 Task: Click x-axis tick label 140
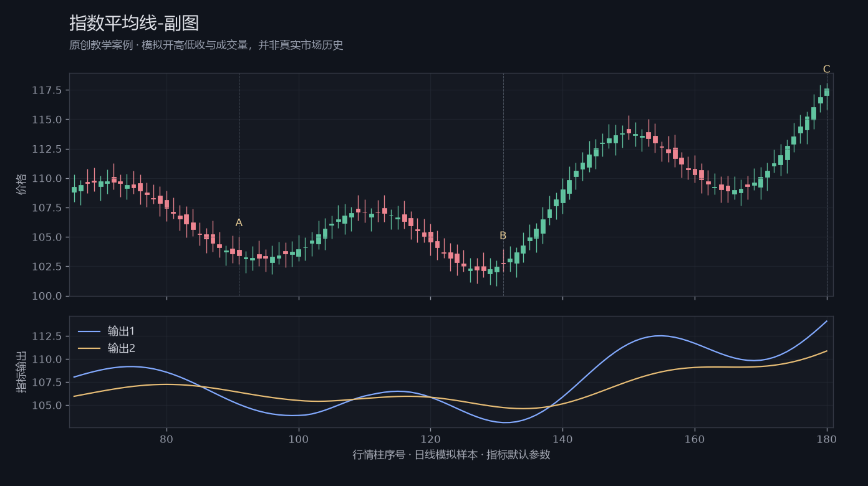click(x=562, y=439)
